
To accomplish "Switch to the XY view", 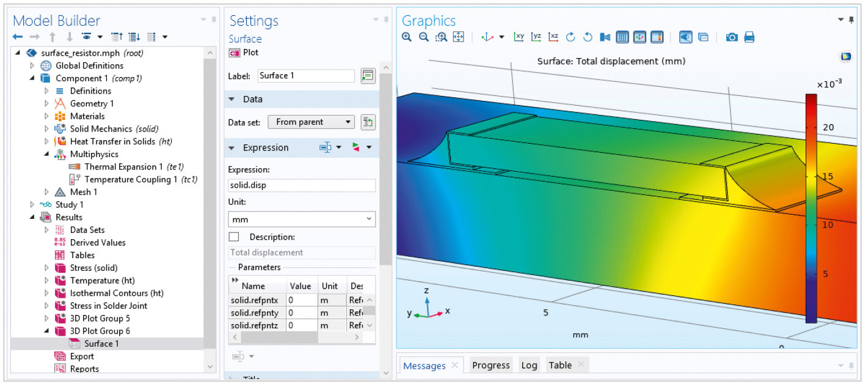I will click(519, 37).
